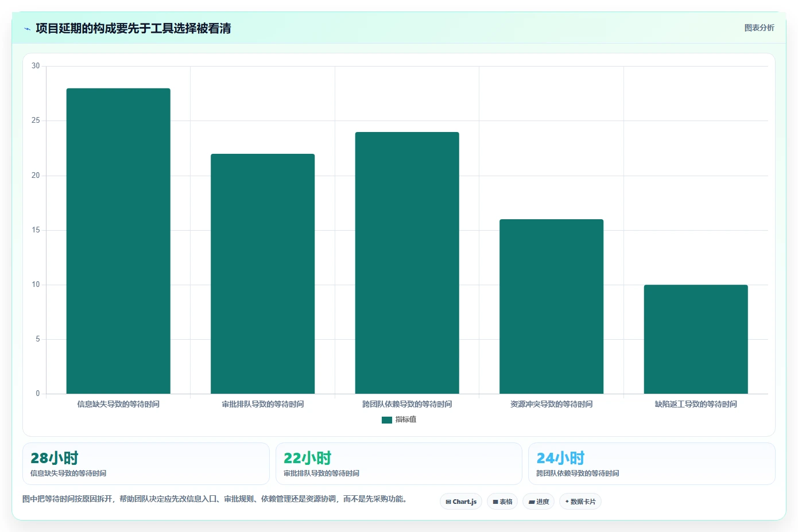The width and height of the screenshot is (798, 532).
Task: Click the 数据卡片 tag chip
Action: pos(580,502)
